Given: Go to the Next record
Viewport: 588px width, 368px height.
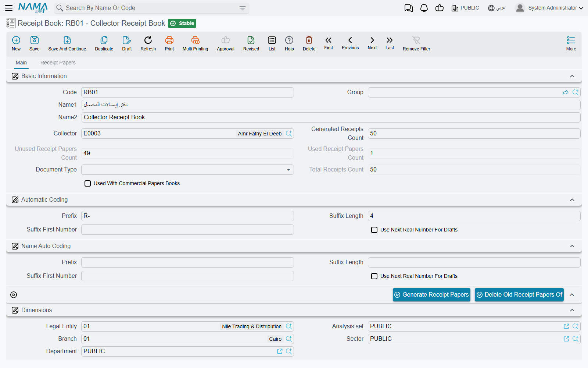Looking at the screenshot, I should tap(372, 43).
